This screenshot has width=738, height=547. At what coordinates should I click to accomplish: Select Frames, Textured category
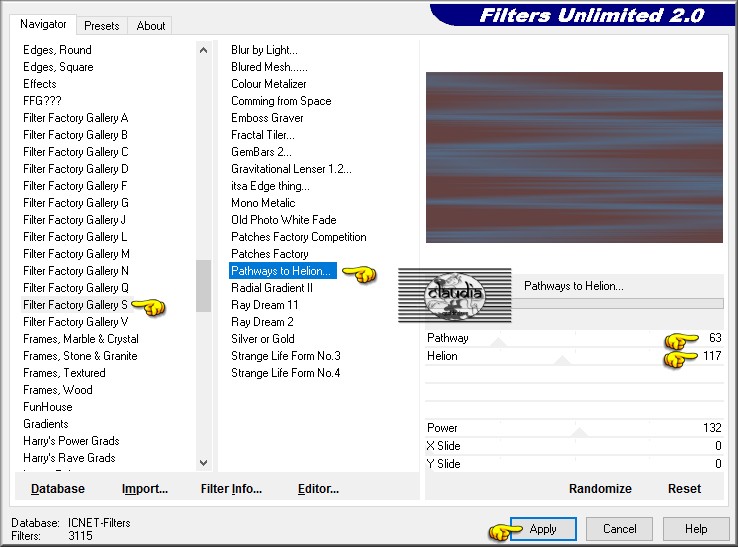click(x=64, y=373)
